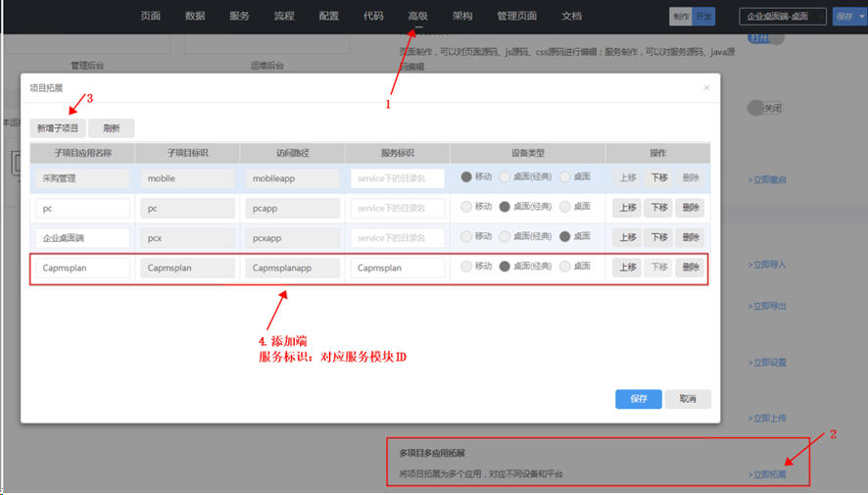Click the 刷新 button in the dialog
The height and width of the screenshot is (495, 868).
pos(112,128)
